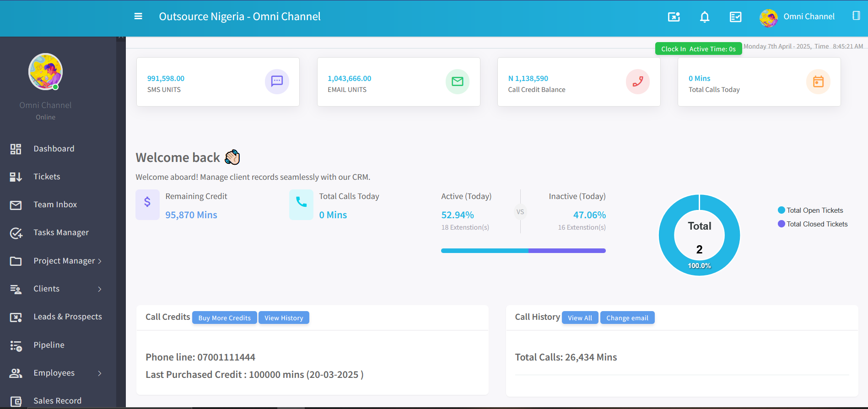This screenshot has width=868, height=409.
Task: Toggle the right panel icon in header
Action: point(856,16)
